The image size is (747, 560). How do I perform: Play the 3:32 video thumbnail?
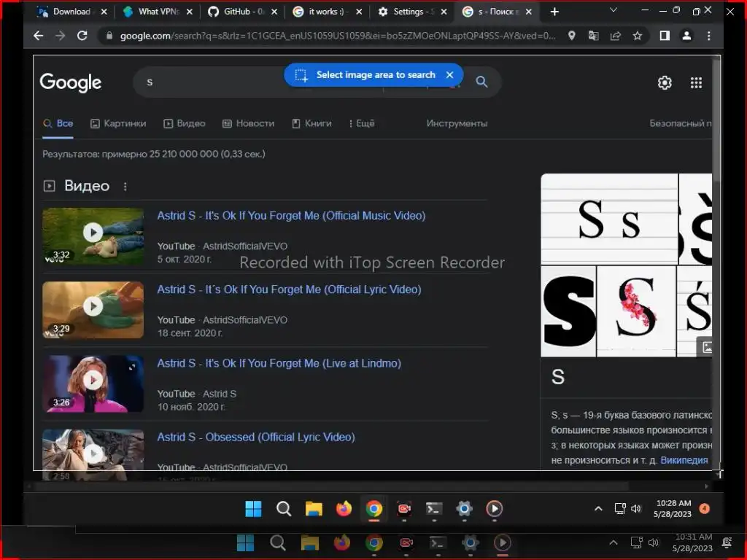(x=93, y=236)
